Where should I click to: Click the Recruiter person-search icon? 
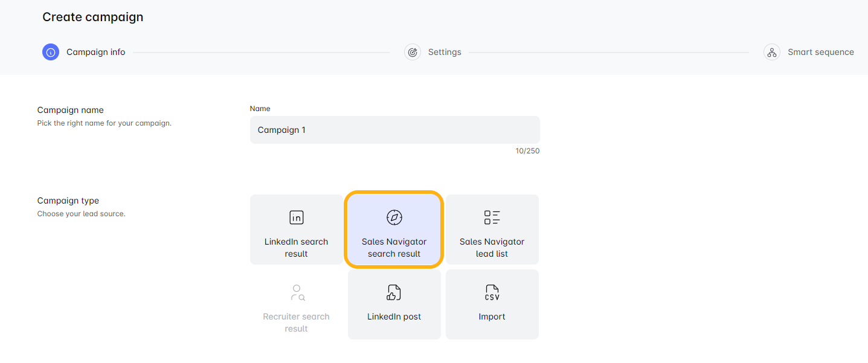click(297, 293)
